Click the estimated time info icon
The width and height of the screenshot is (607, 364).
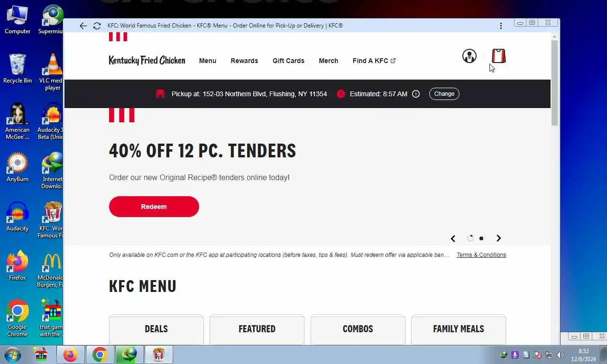point(416,94)
